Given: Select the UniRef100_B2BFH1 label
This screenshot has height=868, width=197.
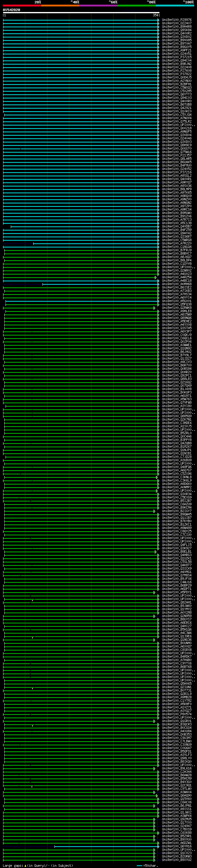Looking at the screenshot, I should pos(177,84).
